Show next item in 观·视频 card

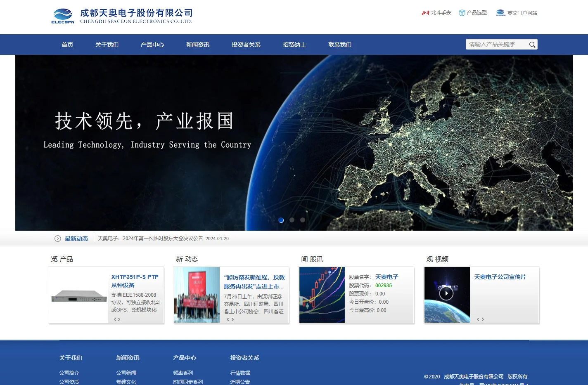click(483, 319)
